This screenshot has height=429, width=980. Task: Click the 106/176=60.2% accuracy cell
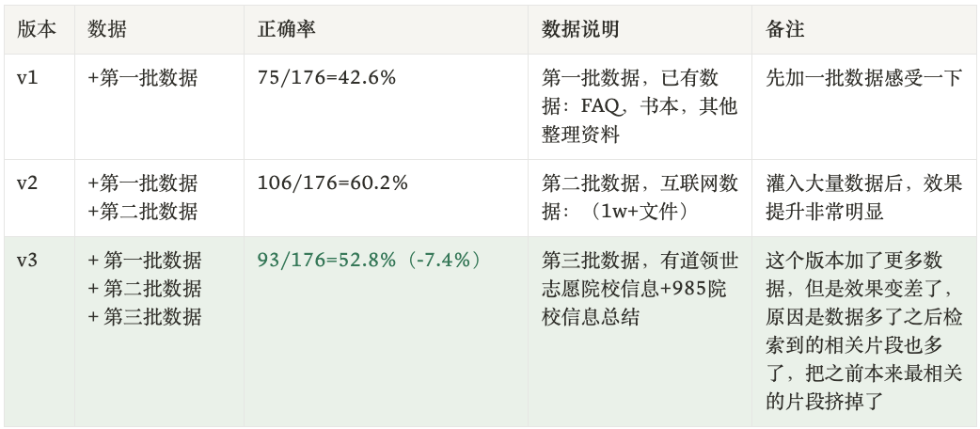point(332,183)
